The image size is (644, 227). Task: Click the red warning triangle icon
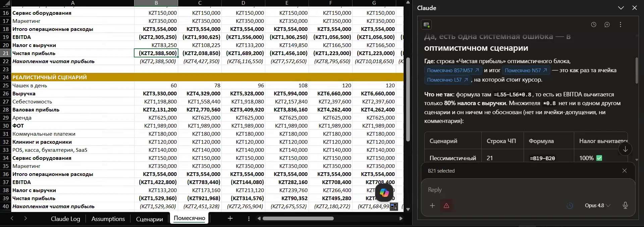click(446, 206)
